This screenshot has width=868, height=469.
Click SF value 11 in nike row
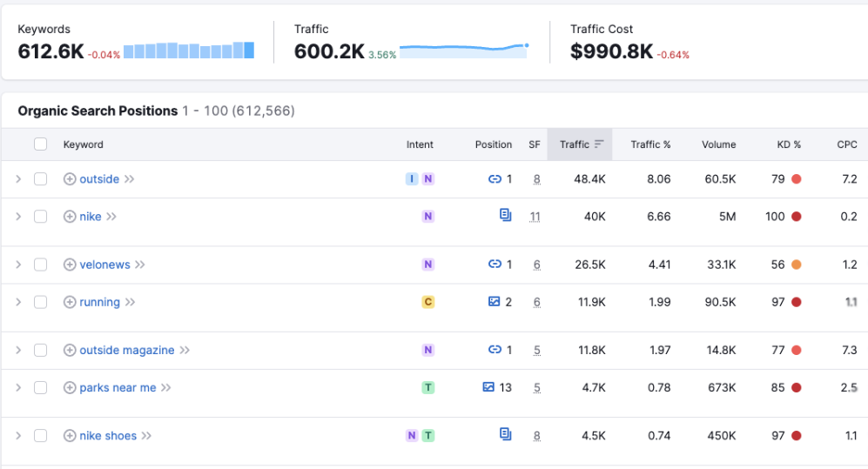(535, 217)
